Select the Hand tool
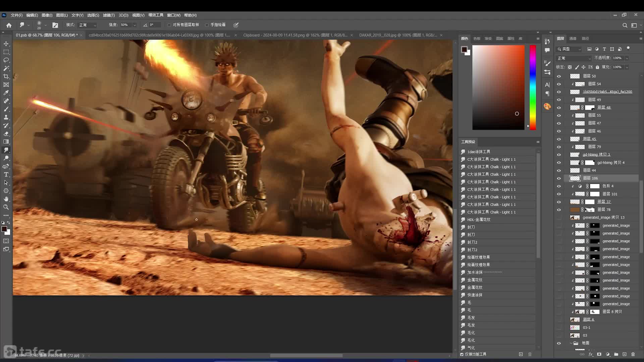 pos(6,199)
